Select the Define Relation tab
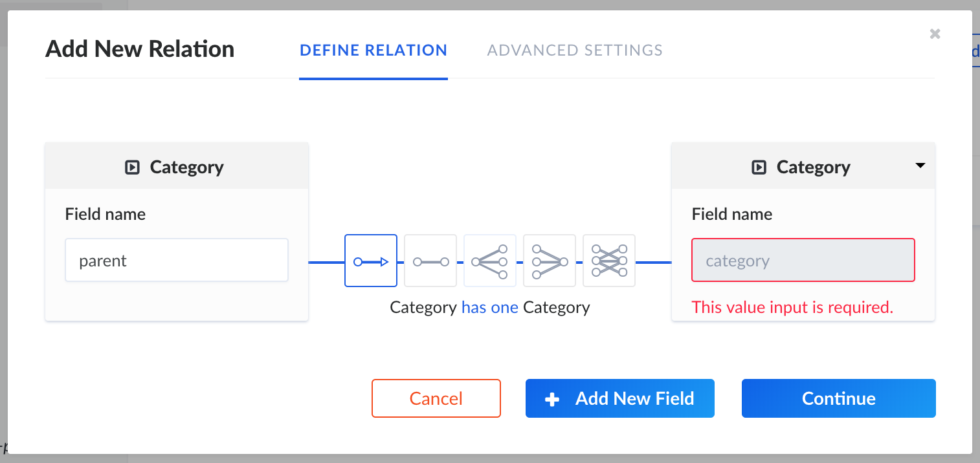The height and width of the screenshot is (463, 980). (373, 50)
